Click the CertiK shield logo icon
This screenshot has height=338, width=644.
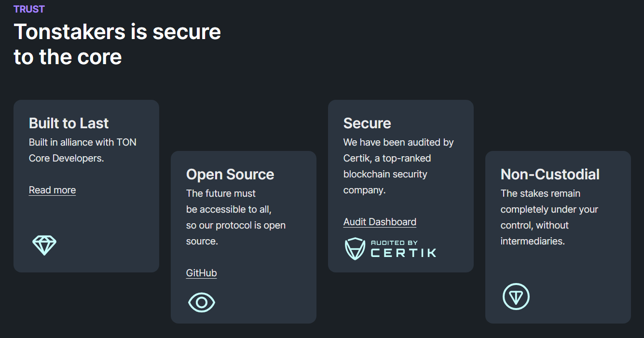pos(355,249)
